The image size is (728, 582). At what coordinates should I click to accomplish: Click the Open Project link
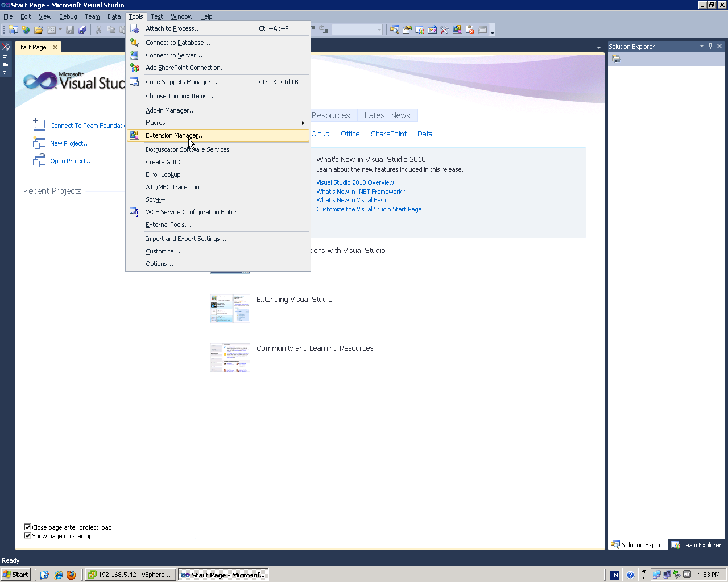click(x=71, y=161)
